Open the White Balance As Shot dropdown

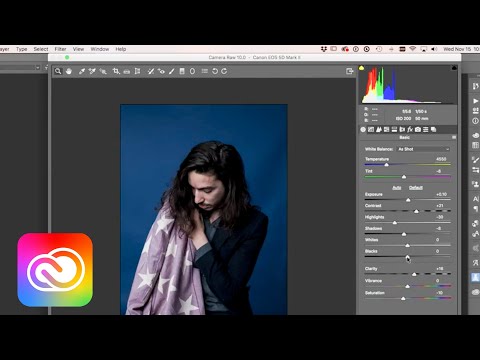pos(424,149)
